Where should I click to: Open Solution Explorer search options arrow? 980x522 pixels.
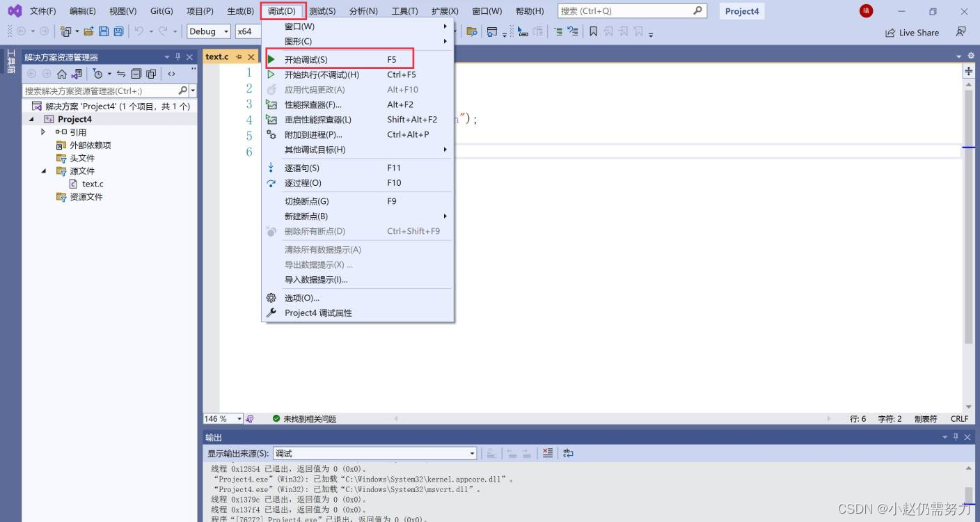click(x=193, y=90)
